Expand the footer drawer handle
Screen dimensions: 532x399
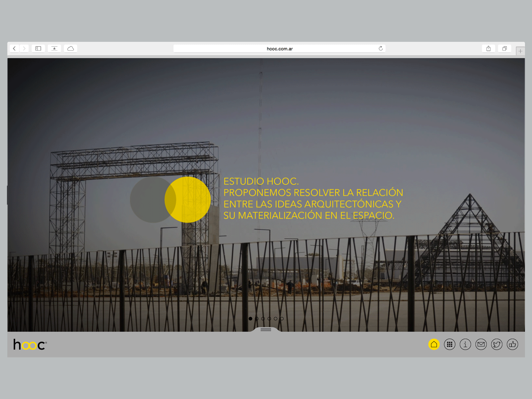(x=266, y=330)
